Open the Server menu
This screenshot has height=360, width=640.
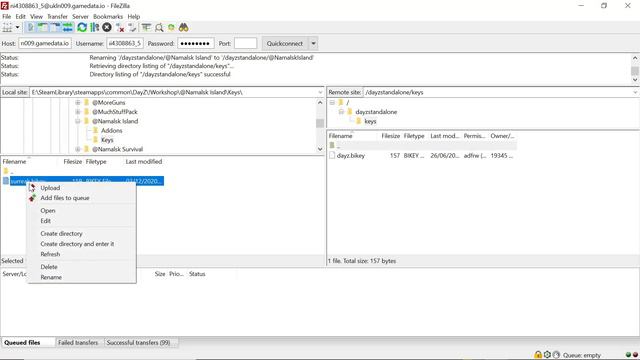[x=80, y=16]
